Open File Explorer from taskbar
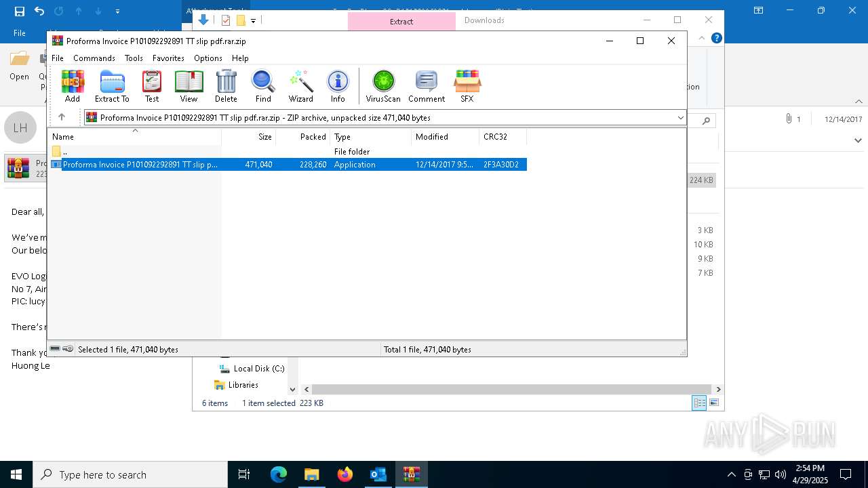This screenshot has width=868, height=488. [x=311, y=474]
